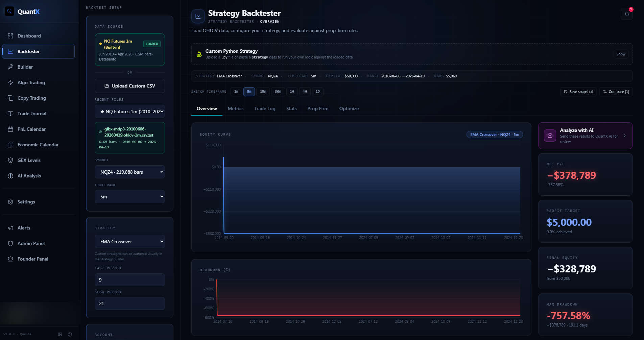644x340 pixels.
Task: Switch timeframe to 15m
Action: [x=263, y=92]
